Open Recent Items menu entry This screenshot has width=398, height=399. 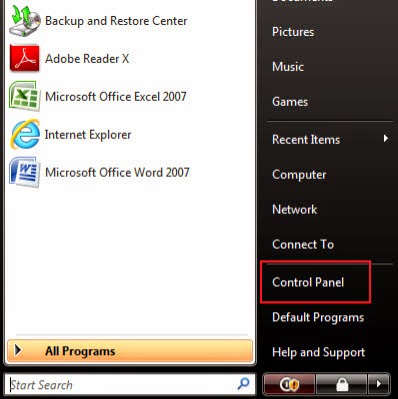coord(306,139)
